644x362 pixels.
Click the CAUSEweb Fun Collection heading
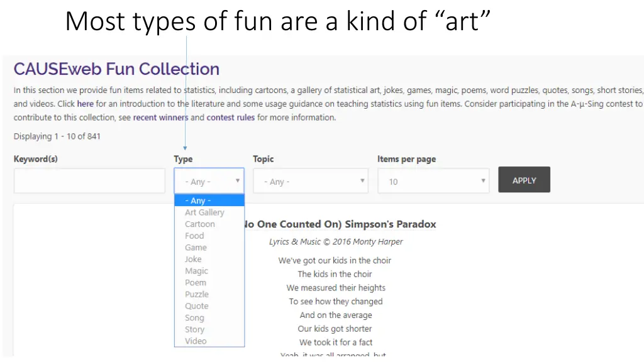[x=116, y=69]
